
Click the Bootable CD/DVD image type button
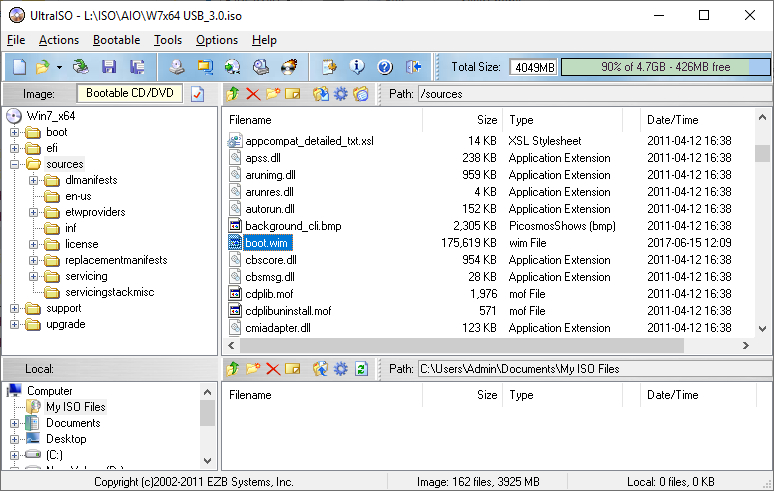pos(130,93)
